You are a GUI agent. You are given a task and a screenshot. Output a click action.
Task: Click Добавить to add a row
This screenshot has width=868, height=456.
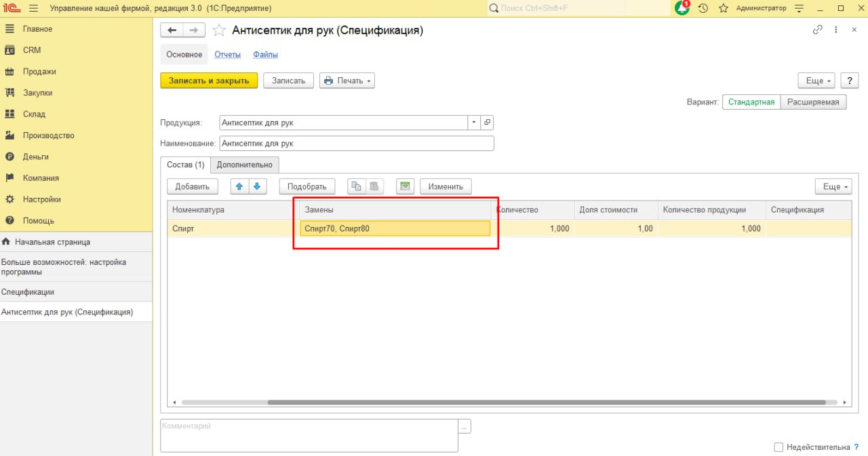(193, 186)
